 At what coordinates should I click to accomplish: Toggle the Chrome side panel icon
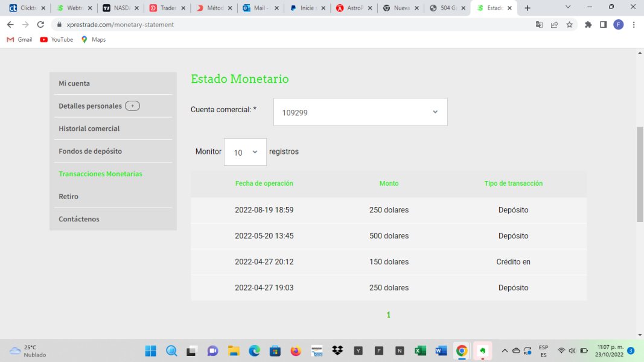pyautogui.click(x=604, y=25)
